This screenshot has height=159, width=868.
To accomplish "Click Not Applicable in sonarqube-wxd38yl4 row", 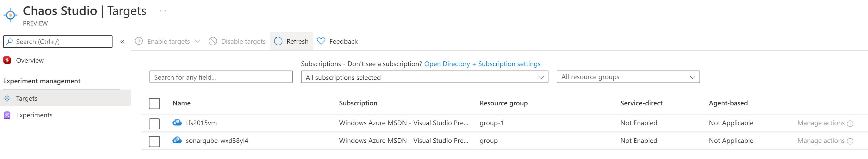I will 731,141.
